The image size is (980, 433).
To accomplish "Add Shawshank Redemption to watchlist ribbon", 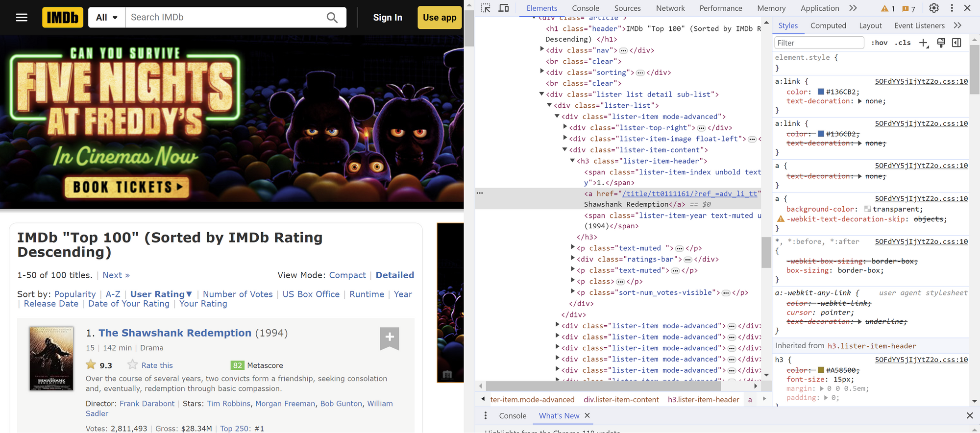I will point(390,338).
